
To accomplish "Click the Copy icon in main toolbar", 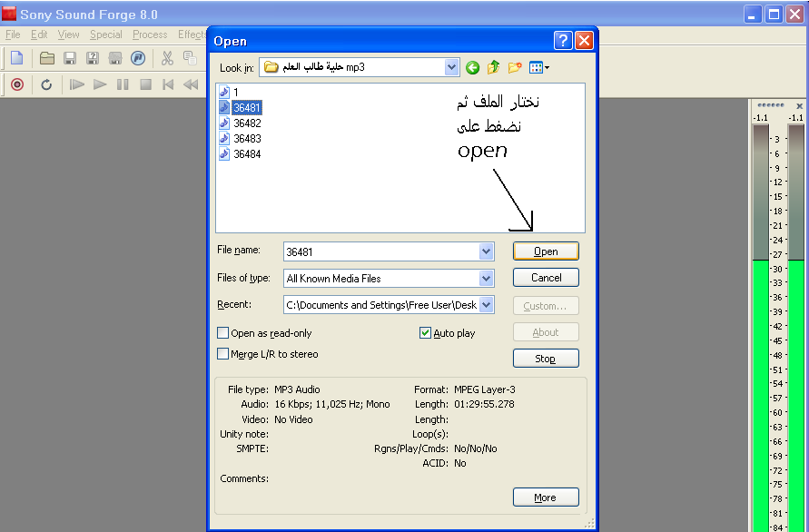I will point(190,58).
